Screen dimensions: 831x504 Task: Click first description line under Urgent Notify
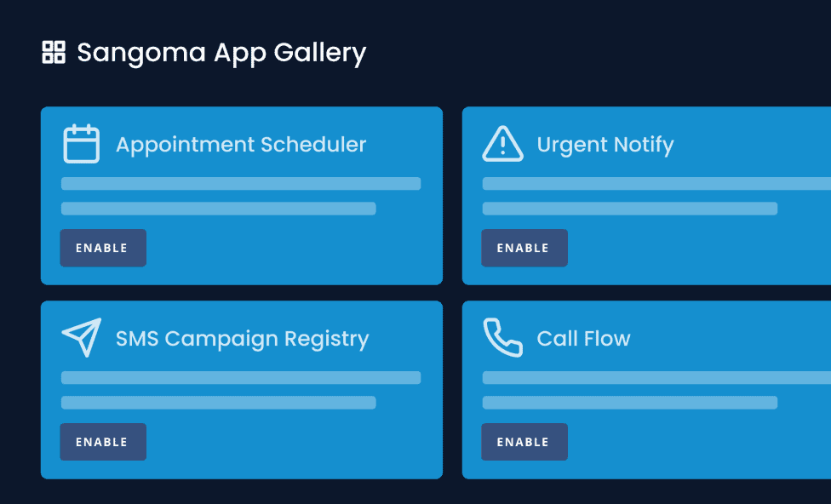[656, 184]
